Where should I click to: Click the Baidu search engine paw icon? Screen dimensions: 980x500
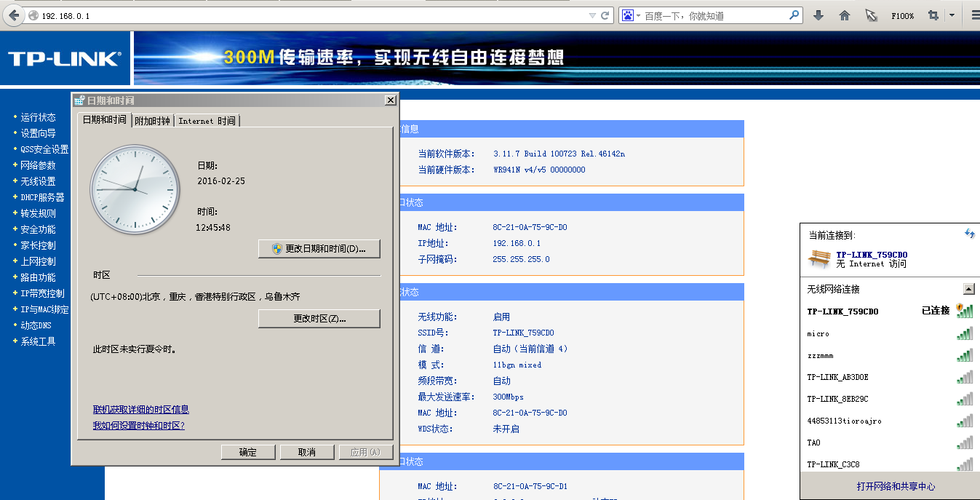[x=627, y=15]
